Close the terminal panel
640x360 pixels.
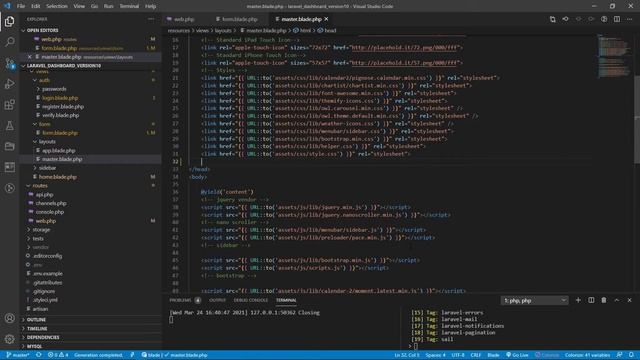point(629,300)
